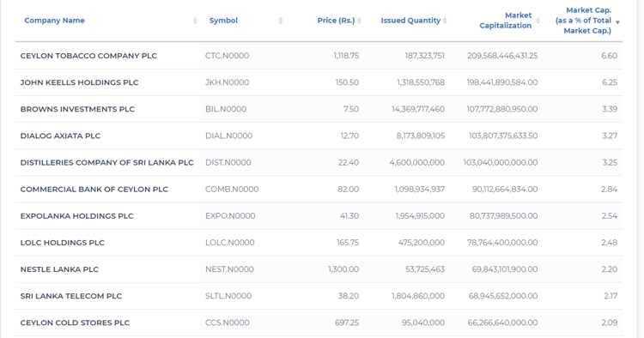Viewport: 644px width, 338px height.
Task: Click the Company Name column header
Action: pyautogui.click(x=54, y=21)
